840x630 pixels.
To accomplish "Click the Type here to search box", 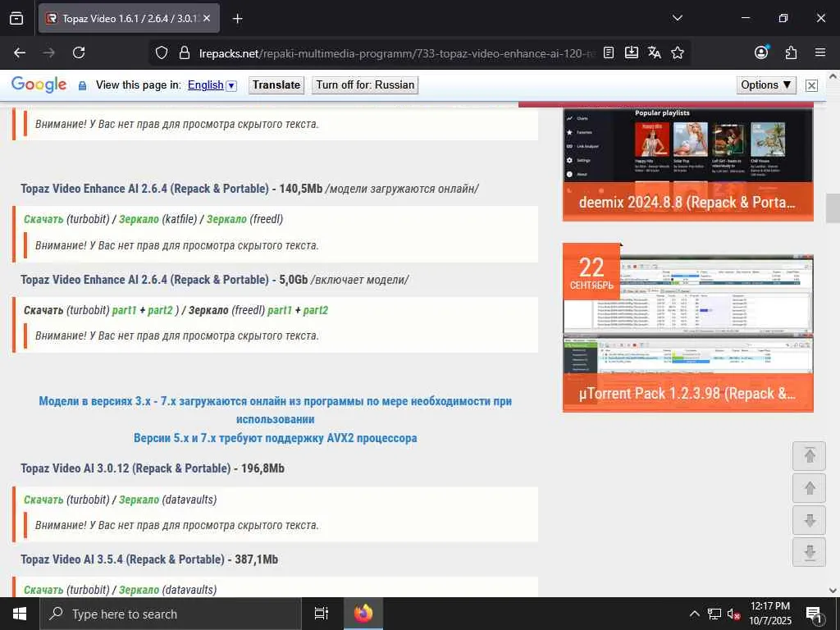I will pos(171,614).
